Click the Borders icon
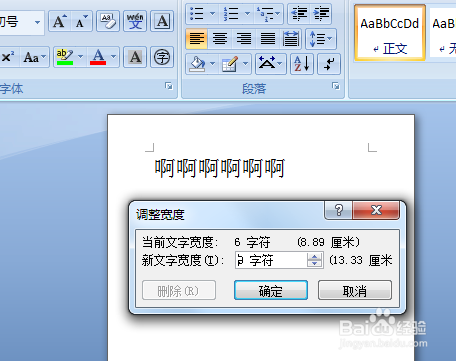The height and width of the screenshot is (361, 456). [230, 64]
